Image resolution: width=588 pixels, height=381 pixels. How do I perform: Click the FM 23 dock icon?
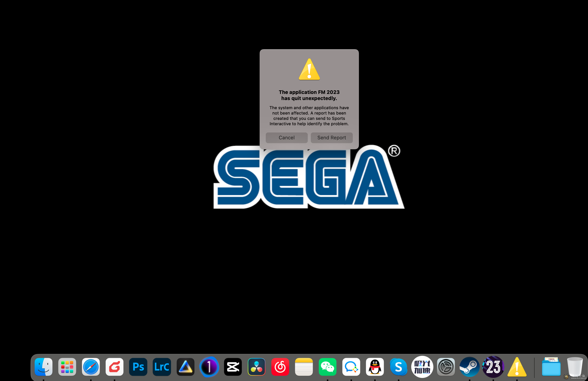click(x=493, y=367)
